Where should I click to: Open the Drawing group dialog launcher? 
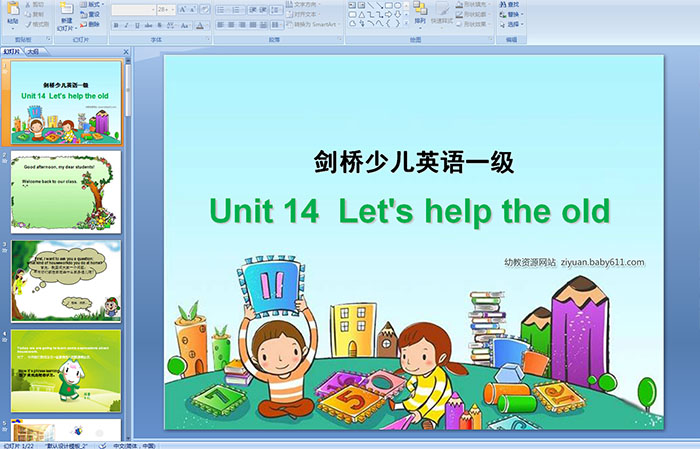[491, 40]
